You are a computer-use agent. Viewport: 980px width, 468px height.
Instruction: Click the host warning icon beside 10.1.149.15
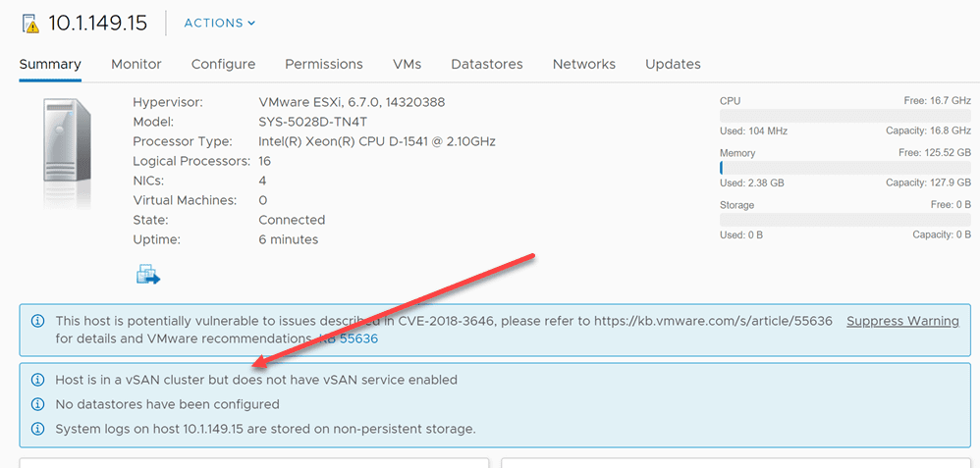point(29,24)
